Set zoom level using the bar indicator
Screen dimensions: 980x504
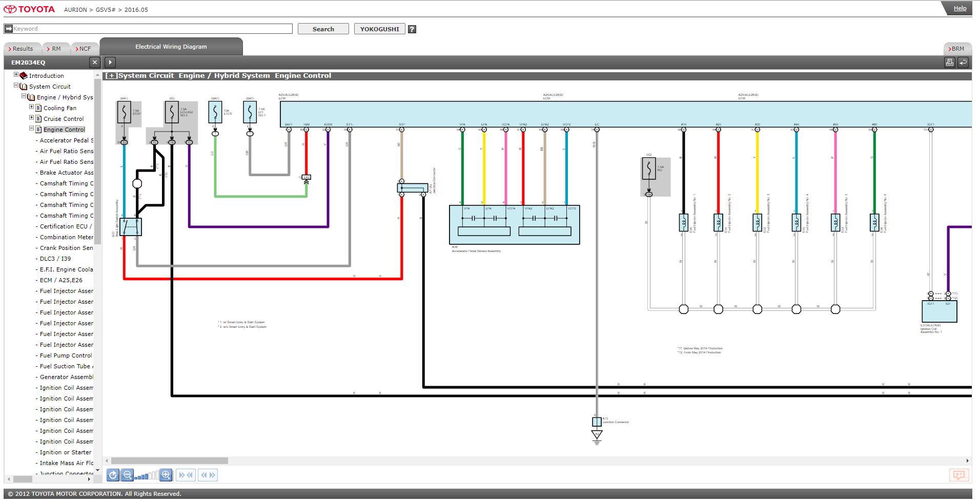pos(147,476)
